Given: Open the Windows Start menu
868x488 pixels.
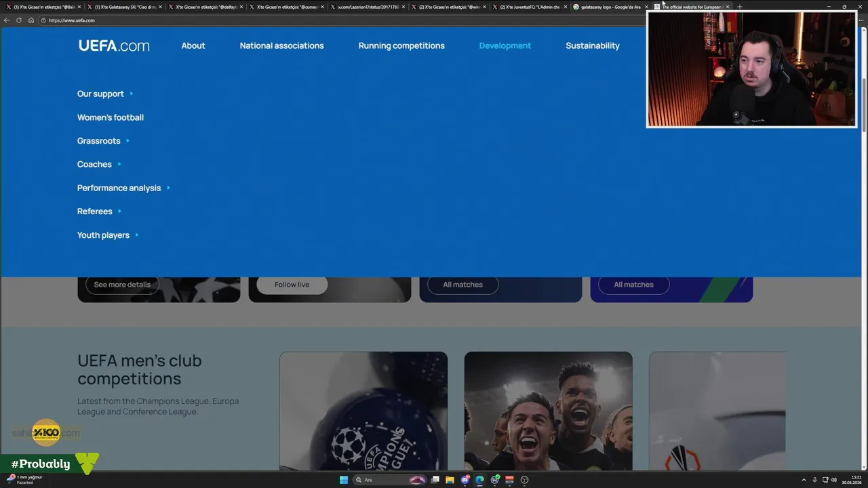Looking at the screenshot, I should [x=344, y=480].
